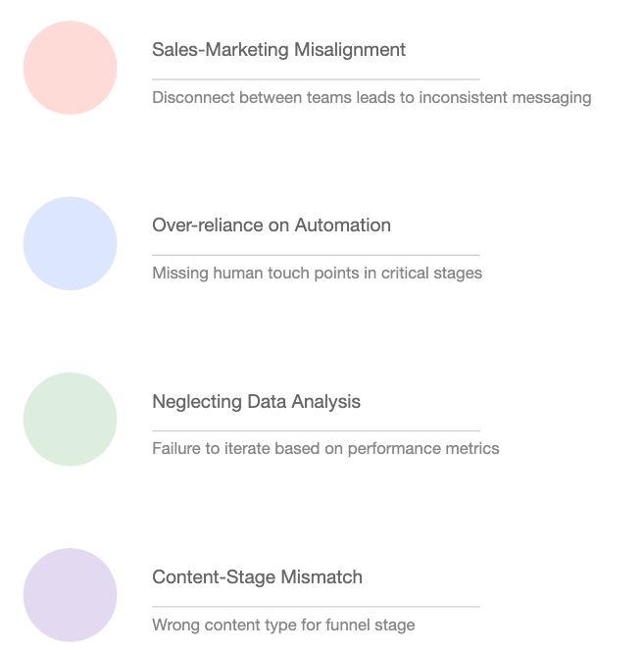Image resolution: width=644 pixels, height=650 pixels.
Task: Click the Sales-Marketing Misalignment heading
Action: [x=278, y=50]
